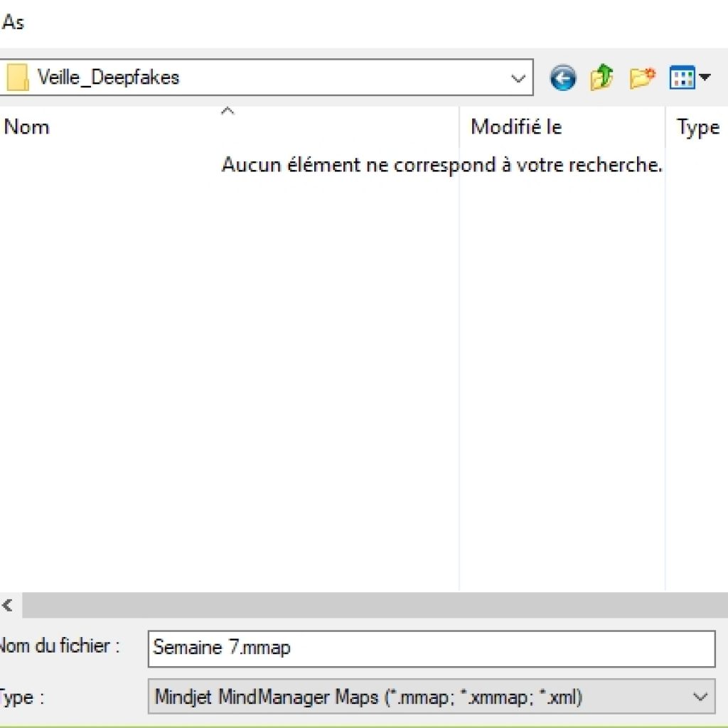Screen dimensions: 728x728
Task: Click the horizontal scrollbar track
Action: (375, 605)
